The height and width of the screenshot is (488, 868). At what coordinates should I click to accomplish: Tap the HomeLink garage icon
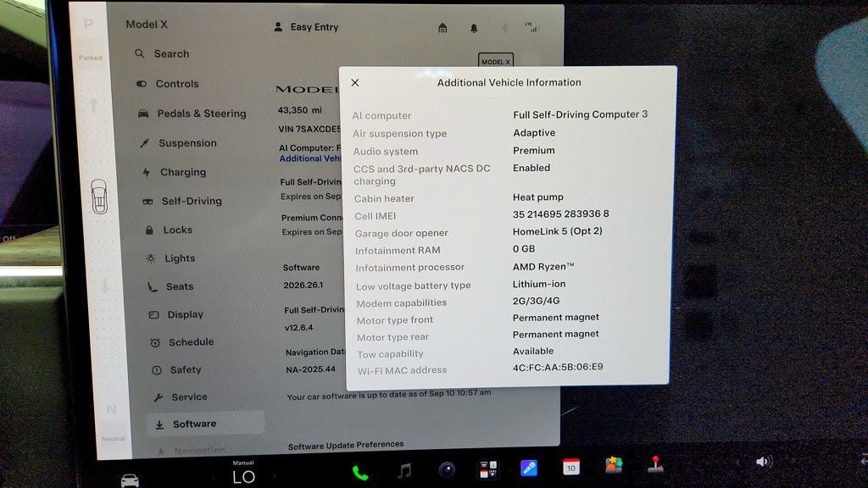coord(442,28)
